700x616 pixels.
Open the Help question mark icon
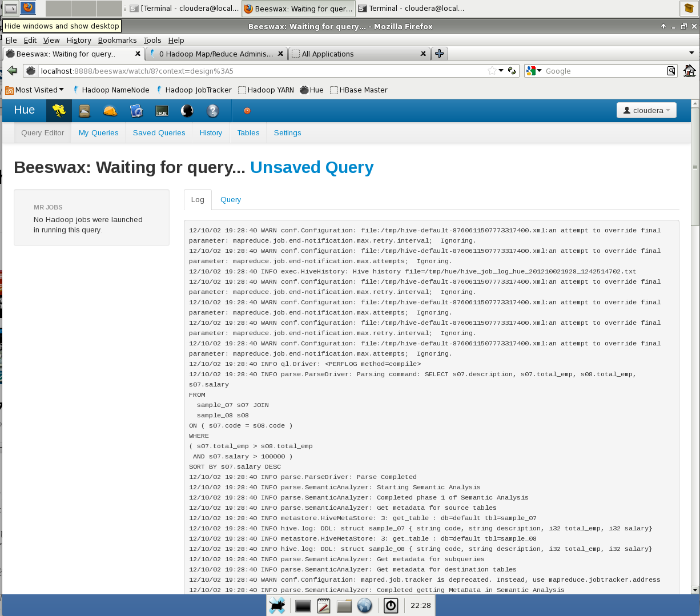click(213, 111)
